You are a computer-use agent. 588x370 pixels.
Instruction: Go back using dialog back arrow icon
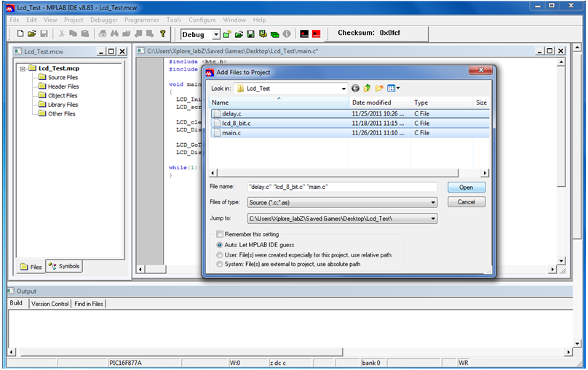tap(355, 89)
